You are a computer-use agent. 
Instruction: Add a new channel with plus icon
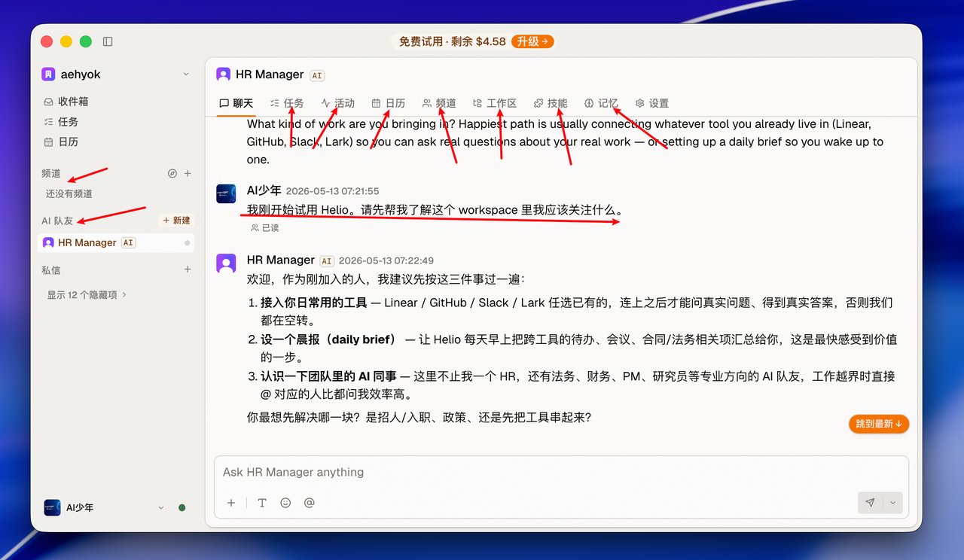tap(188, 173)
